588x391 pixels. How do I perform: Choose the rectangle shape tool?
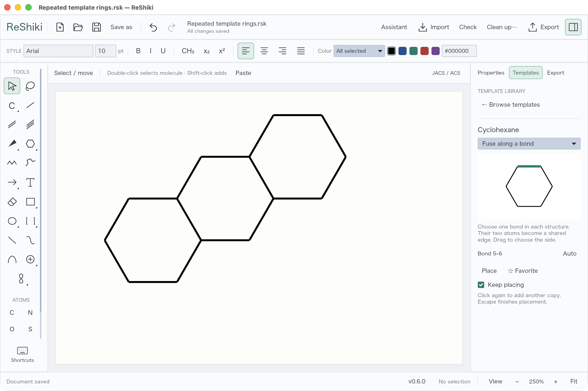tap(30, 202)
